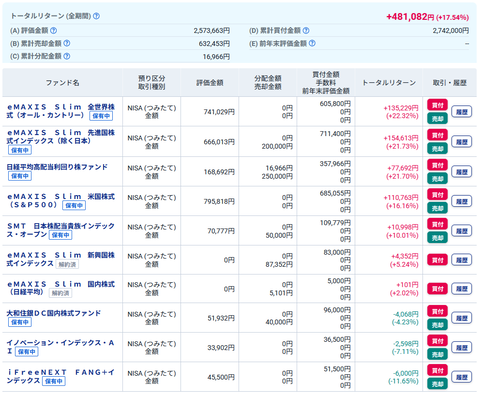Open 大和住銀DC国内株式ファンド fund link
Screen dimensions: 480x397
(x=54, y=313)
